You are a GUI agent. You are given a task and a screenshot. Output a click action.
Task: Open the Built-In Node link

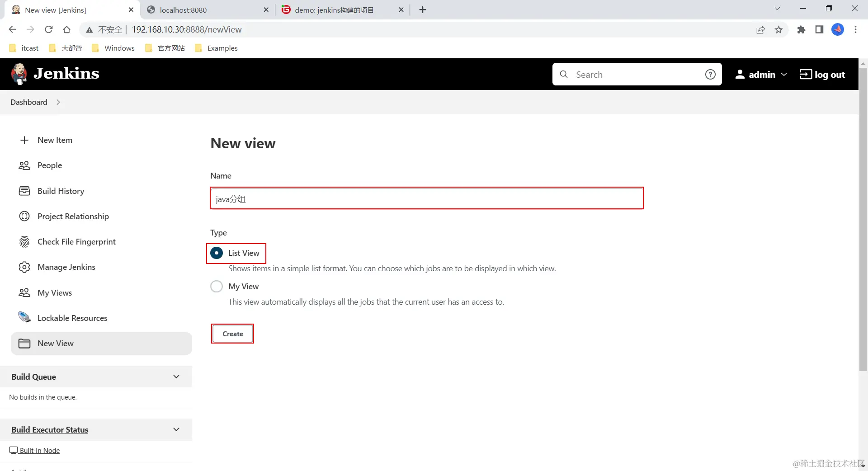pyautogui.click(x=40, y=450)
